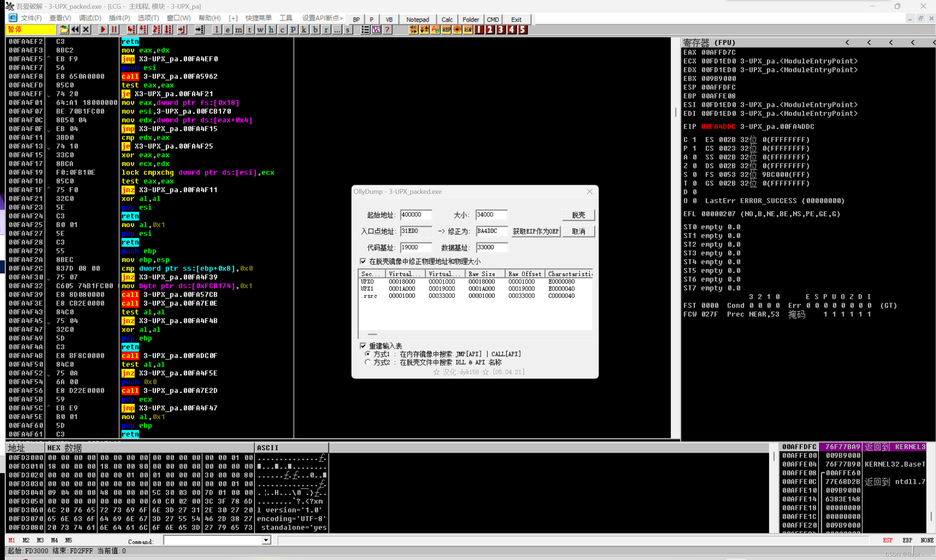Click the Open file folder icon
Viewport: 936px width, 560px height.
point(64,29)
